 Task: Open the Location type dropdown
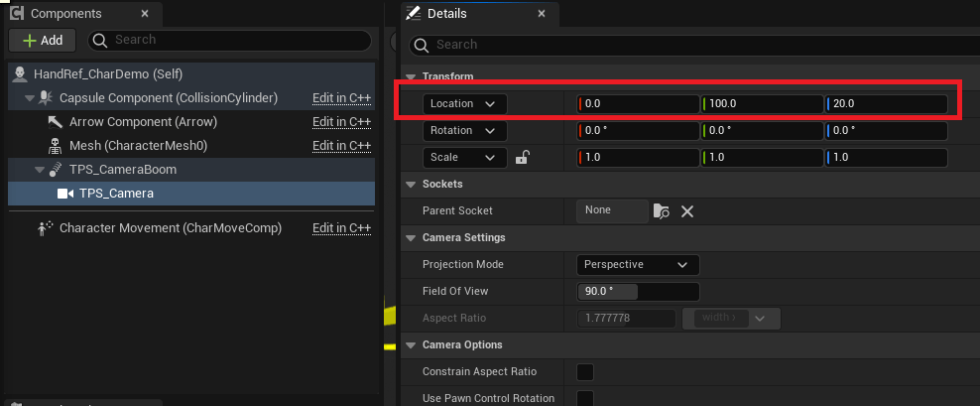[464, 103]
